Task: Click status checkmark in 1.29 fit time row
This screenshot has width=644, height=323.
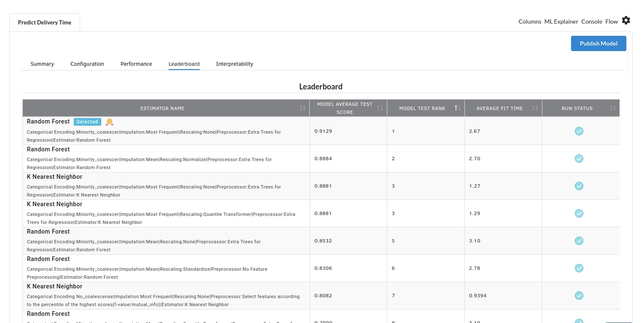Action: [579, 213]
